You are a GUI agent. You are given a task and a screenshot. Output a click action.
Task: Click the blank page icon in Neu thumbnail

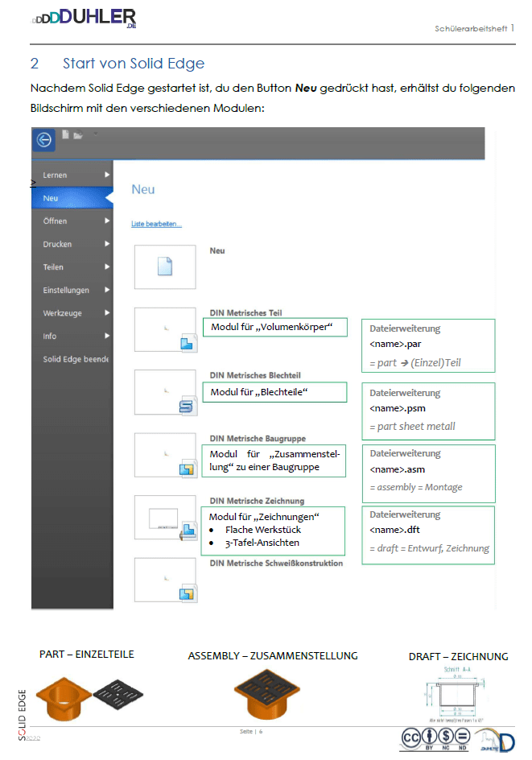tap(165, 266)
